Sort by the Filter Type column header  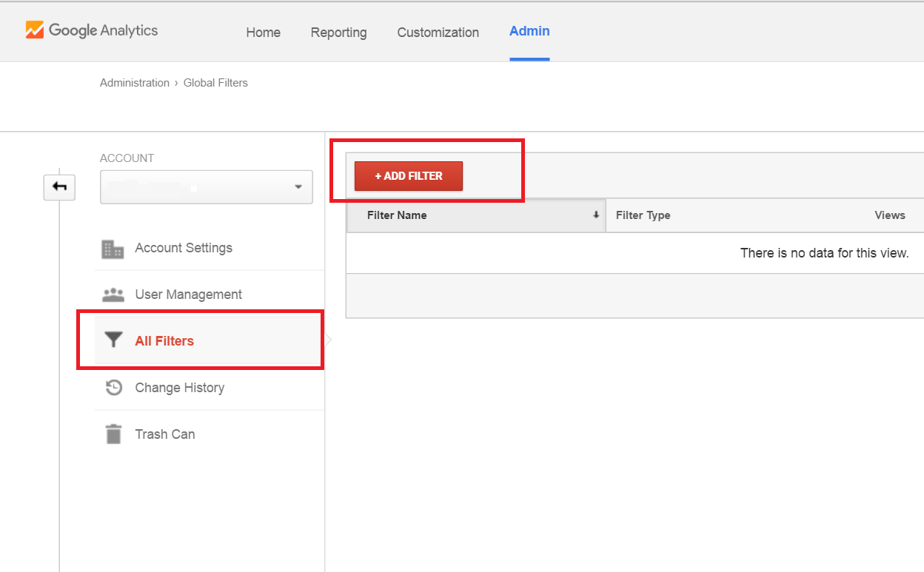click(x=643, y=215)
